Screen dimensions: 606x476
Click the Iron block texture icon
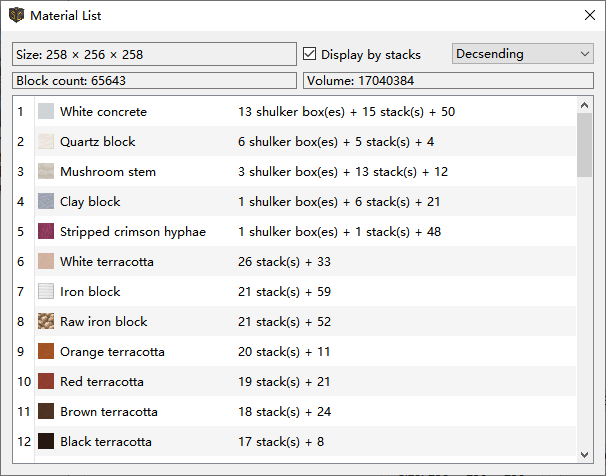coord(46,292)
